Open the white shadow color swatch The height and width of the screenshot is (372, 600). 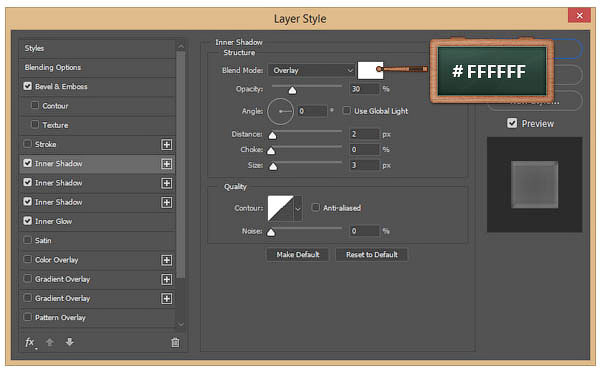coord(370,70)
